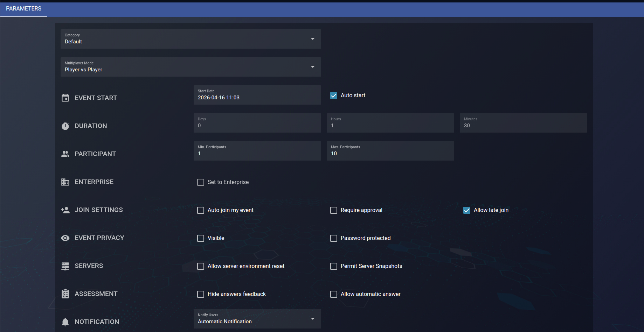Click the people icon beside Participant
This screenshot has height=332, width=644.
65,154
